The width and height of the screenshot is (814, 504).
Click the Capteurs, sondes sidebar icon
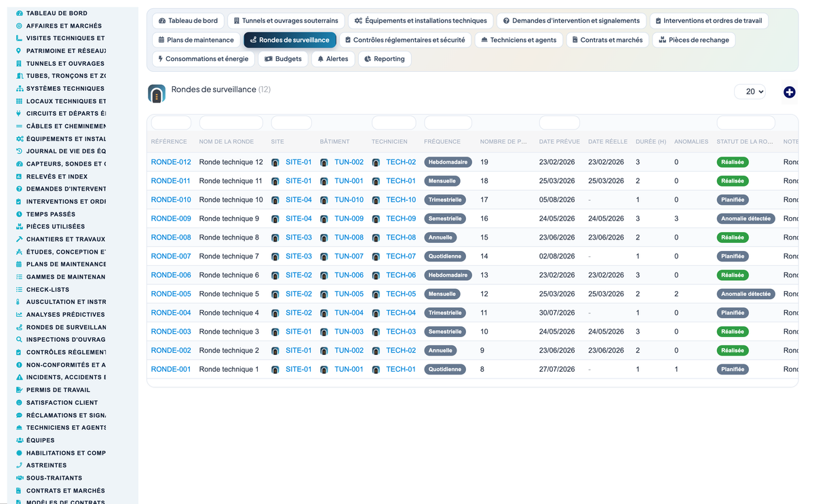(x=19, y=163)
